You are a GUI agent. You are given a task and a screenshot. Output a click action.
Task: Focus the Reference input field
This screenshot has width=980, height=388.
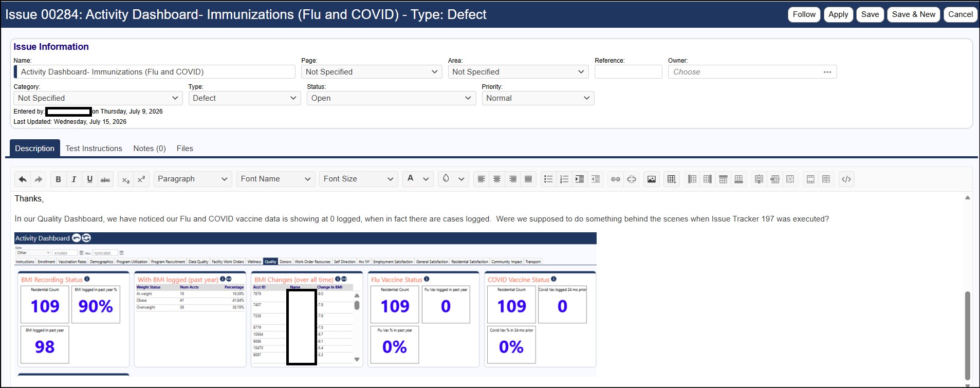(x=628, y=72)
